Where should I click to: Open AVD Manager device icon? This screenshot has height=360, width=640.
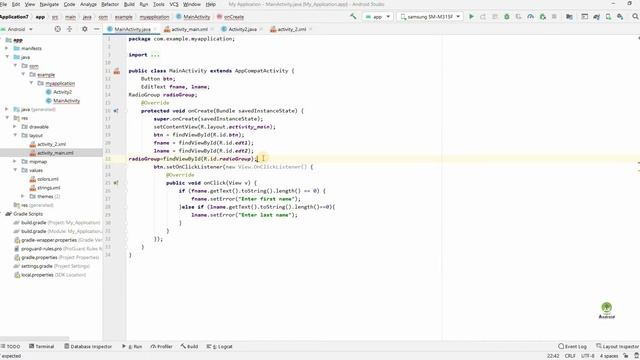pos(608,17)
